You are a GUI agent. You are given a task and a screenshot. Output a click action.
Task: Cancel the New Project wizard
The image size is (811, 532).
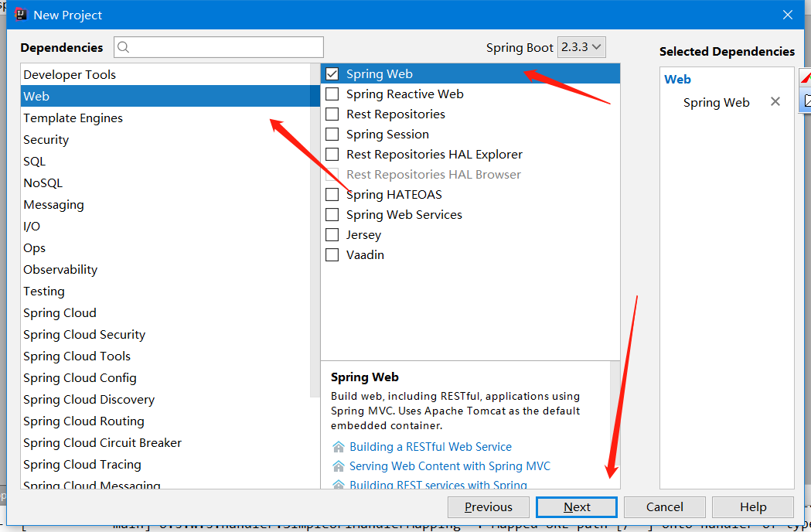665,507
